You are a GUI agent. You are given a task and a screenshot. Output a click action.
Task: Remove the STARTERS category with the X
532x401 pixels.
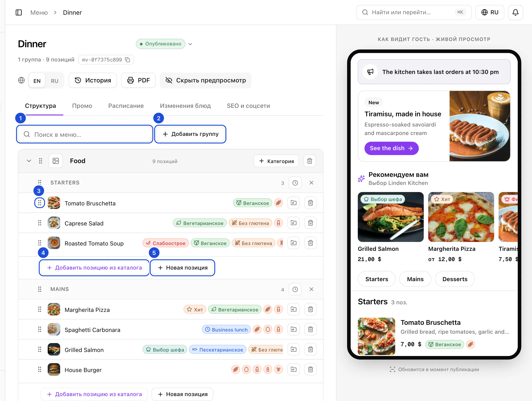click(x=311, y=183)
